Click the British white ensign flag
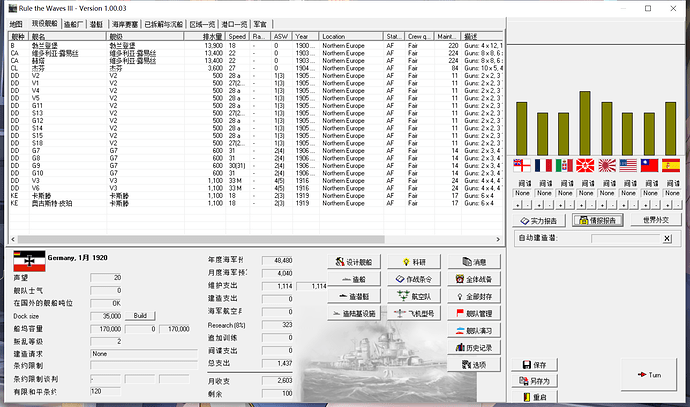Image resolution: width=690 pixels, height=407 pixels. tap(522, 165)
